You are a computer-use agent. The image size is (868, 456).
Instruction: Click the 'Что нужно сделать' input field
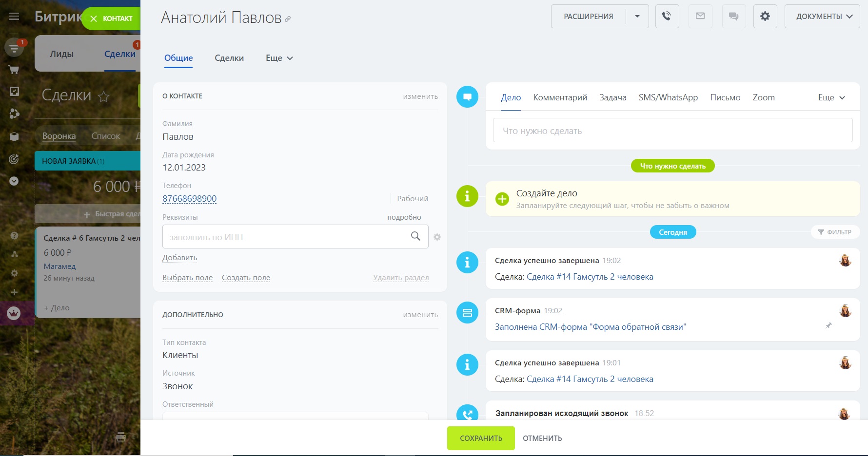click(x=672, y=131)
